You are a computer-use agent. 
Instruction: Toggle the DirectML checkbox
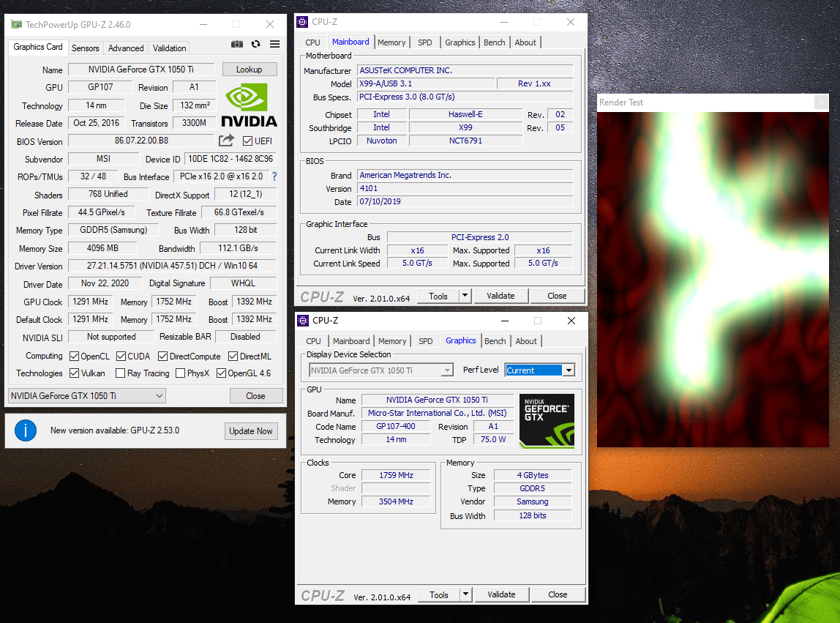pyautogui.click(x=233, y=357)
